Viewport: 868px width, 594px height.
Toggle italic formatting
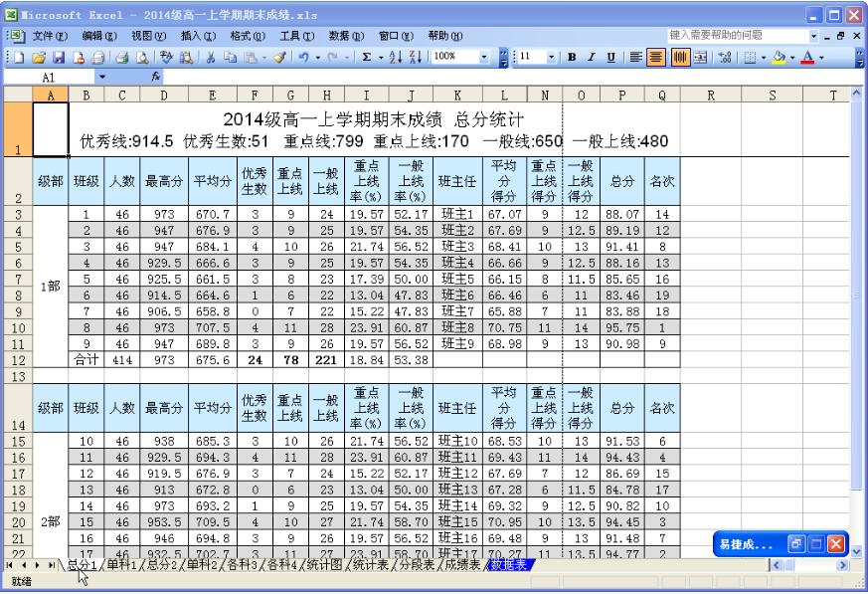click(x=592, y=57)
